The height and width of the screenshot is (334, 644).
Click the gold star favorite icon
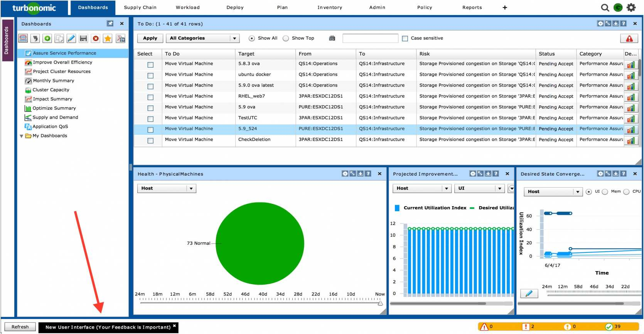point(108,38)
